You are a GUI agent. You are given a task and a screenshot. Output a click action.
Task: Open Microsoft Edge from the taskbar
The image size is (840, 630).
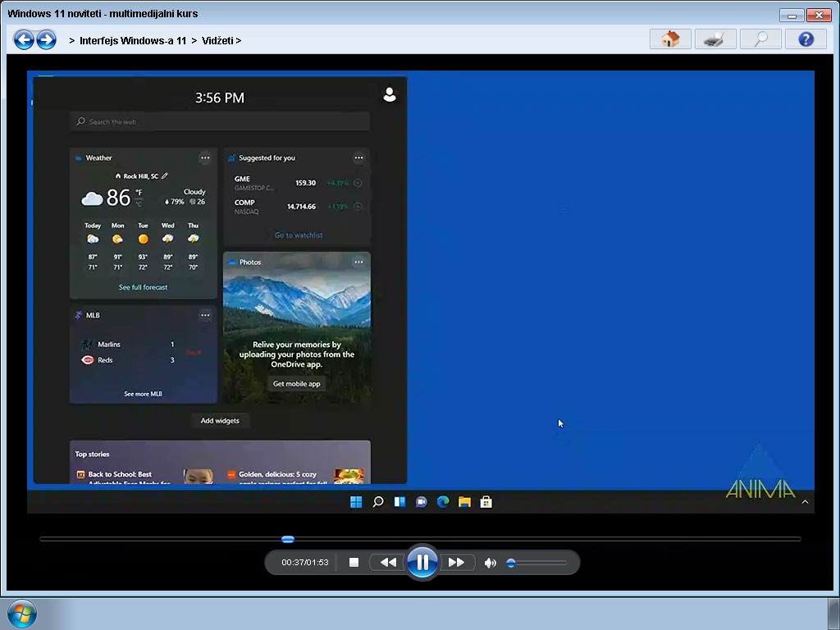click(441, 501)
